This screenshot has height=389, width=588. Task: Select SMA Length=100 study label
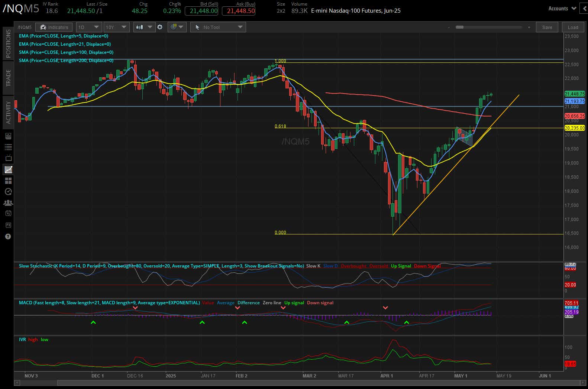(x=66, y=52)
